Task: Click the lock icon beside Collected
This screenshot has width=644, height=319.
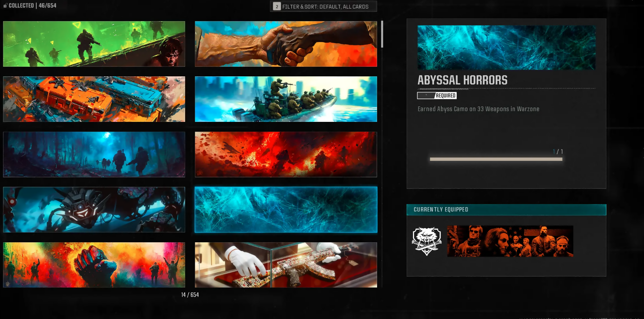Action: (x=5, y=6)
